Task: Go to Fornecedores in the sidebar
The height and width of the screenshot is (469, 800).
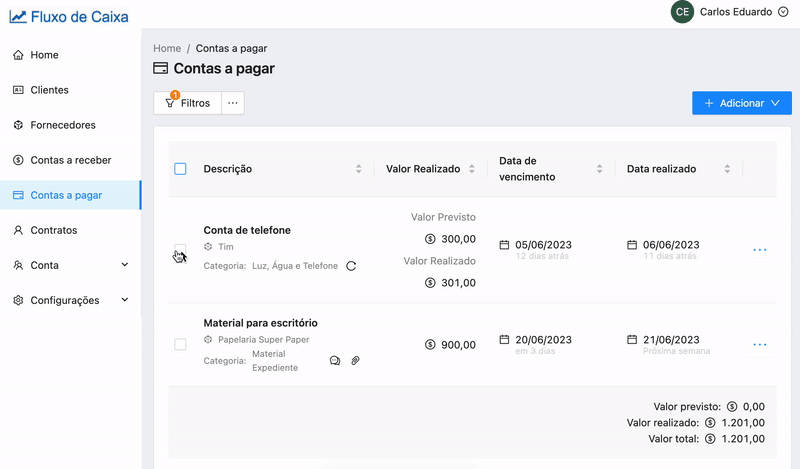Action: point(70,125)
